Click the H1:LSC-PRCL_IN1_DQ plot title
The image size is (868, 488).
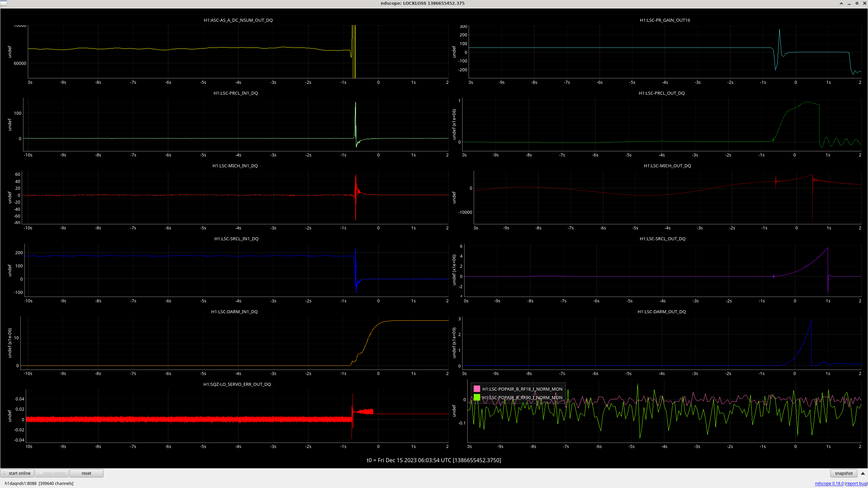(235, 93)
